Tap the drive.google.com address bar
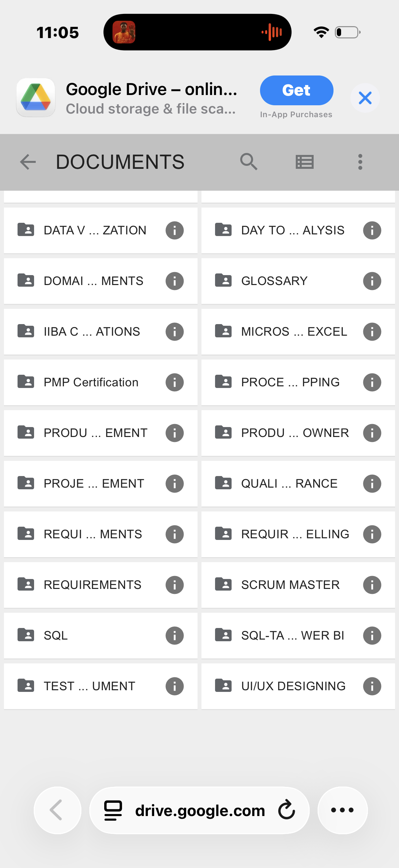This screenshot has width=399, height=868. pos(200,811)
